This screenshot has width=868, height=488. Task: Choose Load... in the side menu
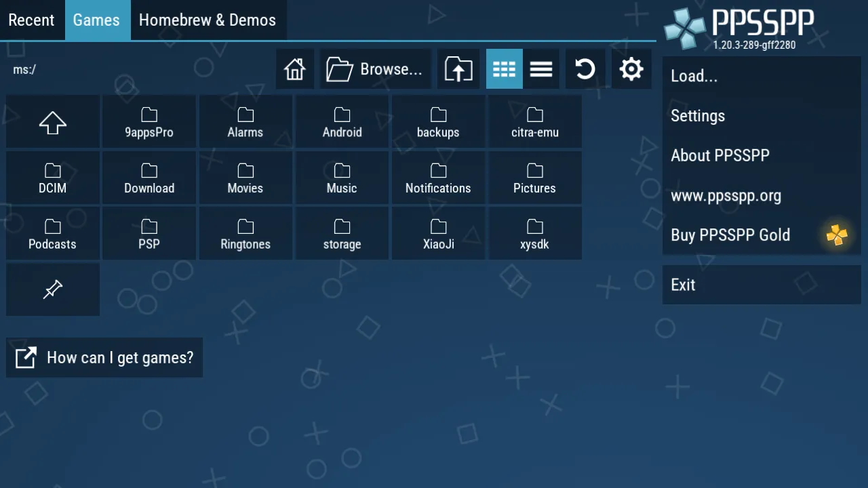[x=762, y=76]
